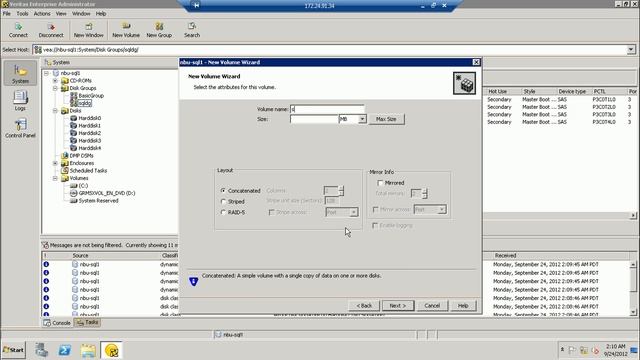Toggle Mirror across checkbox
The width and height of the screenshot is (640, 360).
(x=376, y=209)
